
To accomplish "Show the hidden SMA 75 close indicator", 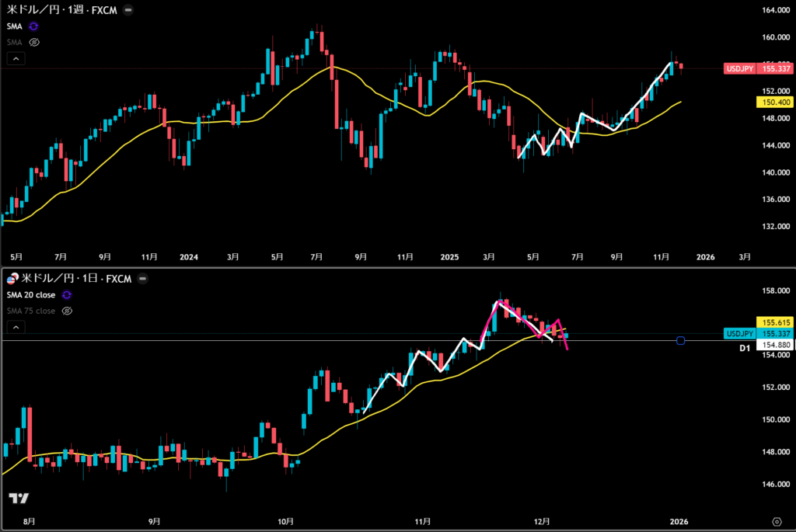I will tap(67, 311).
